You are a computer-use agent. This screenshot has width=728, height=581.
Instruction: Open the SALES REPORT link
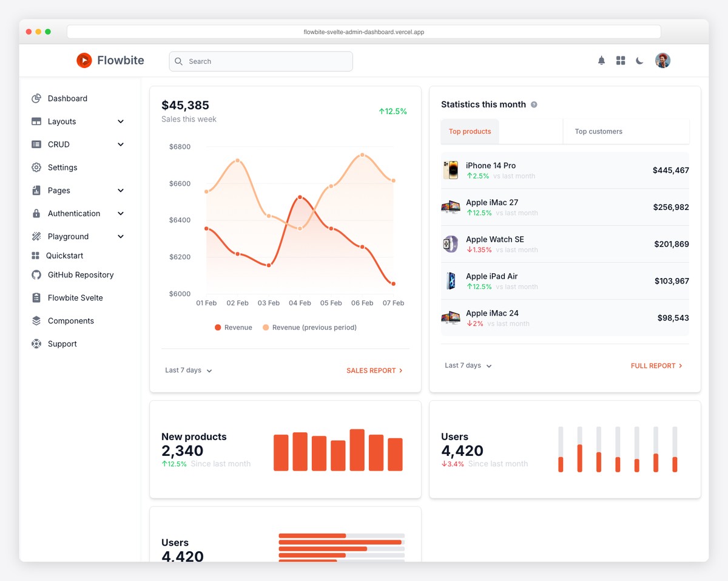click(374, 370)
